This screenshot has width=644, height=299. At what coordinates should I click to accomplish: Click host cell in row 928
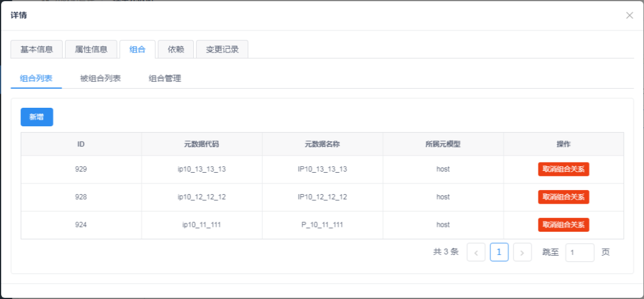click(443, 197)
